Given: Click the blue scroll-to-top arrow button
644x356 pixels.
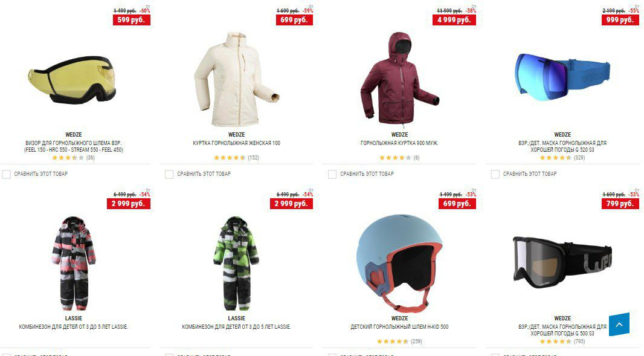Looking at the screenshot, I should [x=619, y=325].
